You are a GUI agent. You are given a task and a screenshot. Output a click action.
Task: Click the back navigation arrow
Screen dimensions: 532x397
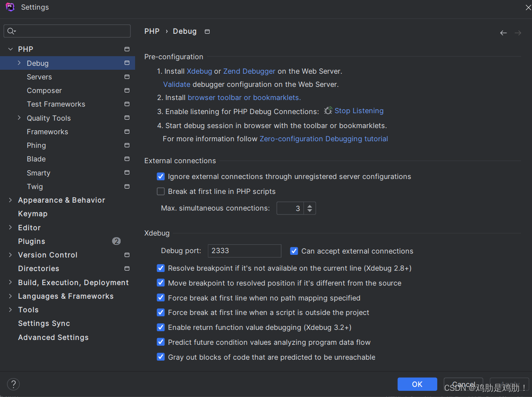click(x=503, y=32)
